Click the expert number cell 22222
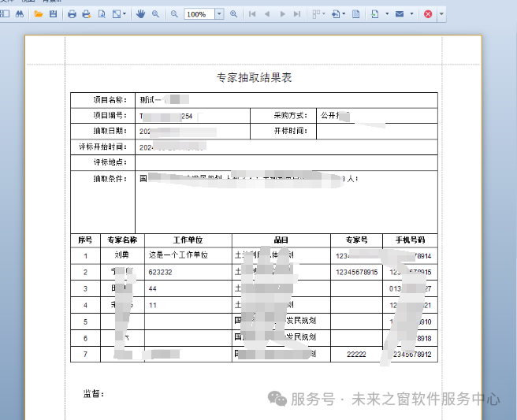The image size is (517, 420). pyautogui.click(x=356, y=355)
